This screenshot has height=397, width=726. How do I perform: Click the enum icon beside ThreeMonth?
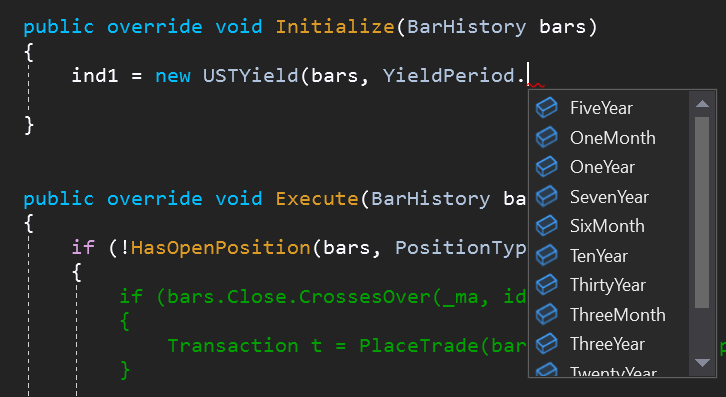[x=546, y=315]
